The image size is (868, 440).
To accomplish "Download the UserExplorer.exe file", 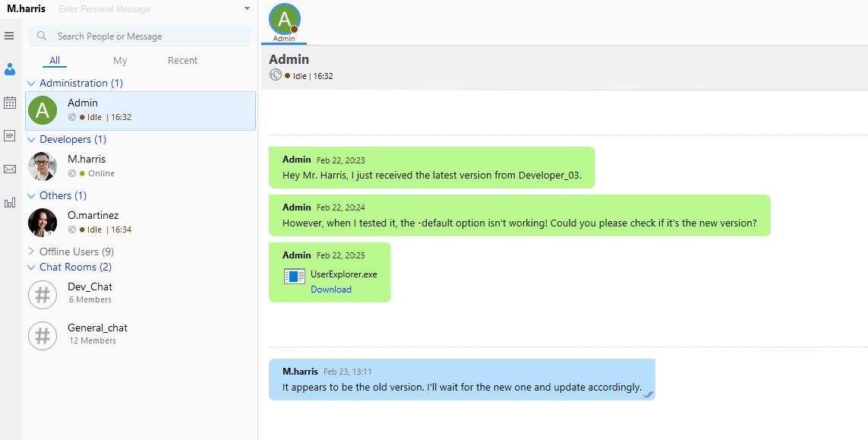I will point(331,290).
